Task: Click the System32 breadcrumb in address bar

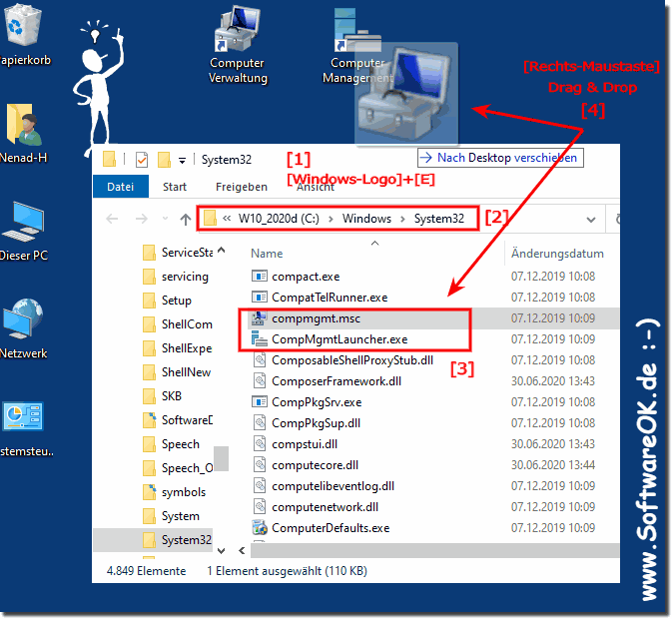Action: pyautogui.click(x=439, y=219)
